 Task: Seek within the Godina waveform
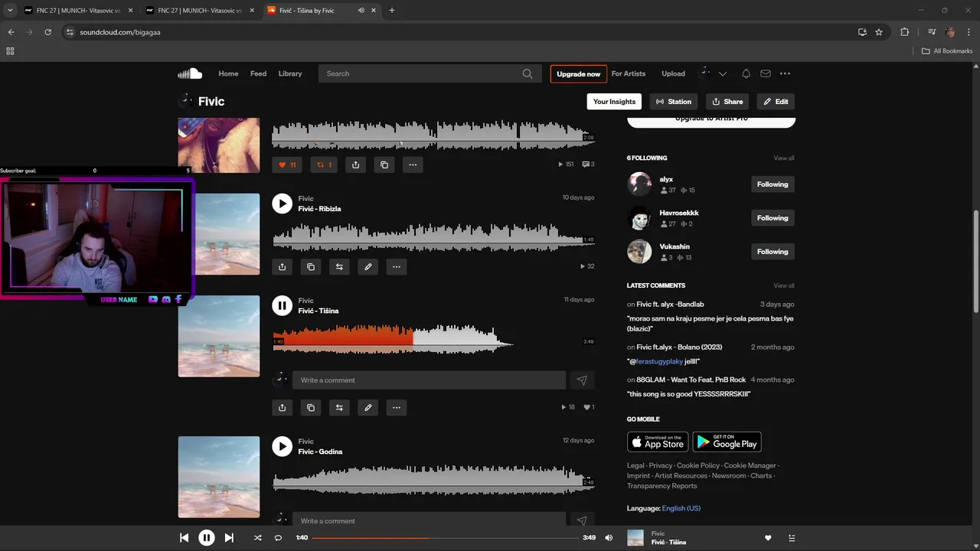click(433, 479)
